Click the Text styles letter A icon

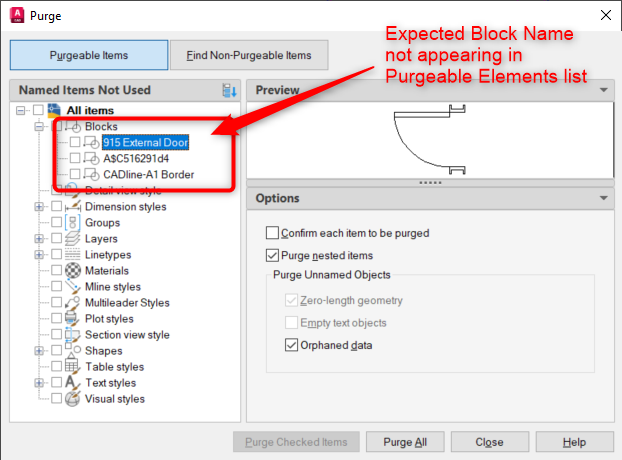coord(72,383)
